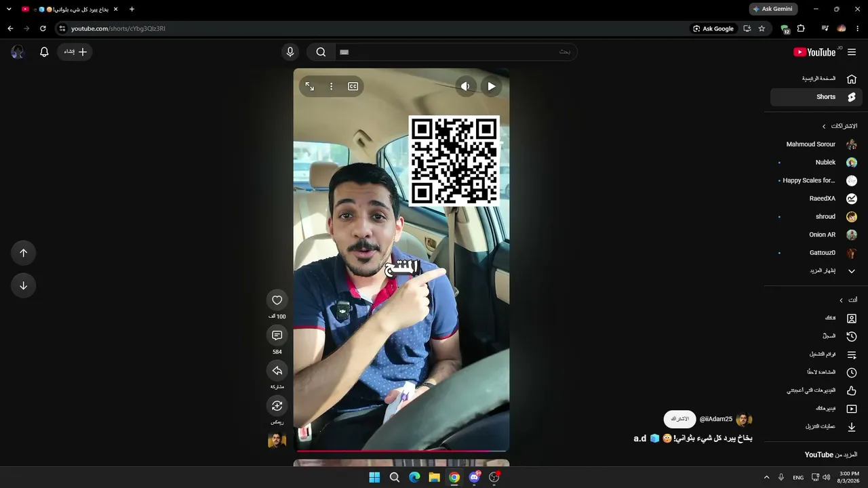Image resolution: width=868 pixels, height=488 pixels.
Task: Open the sound source thumbnail below Remix
Action: (x=277, y=441)
